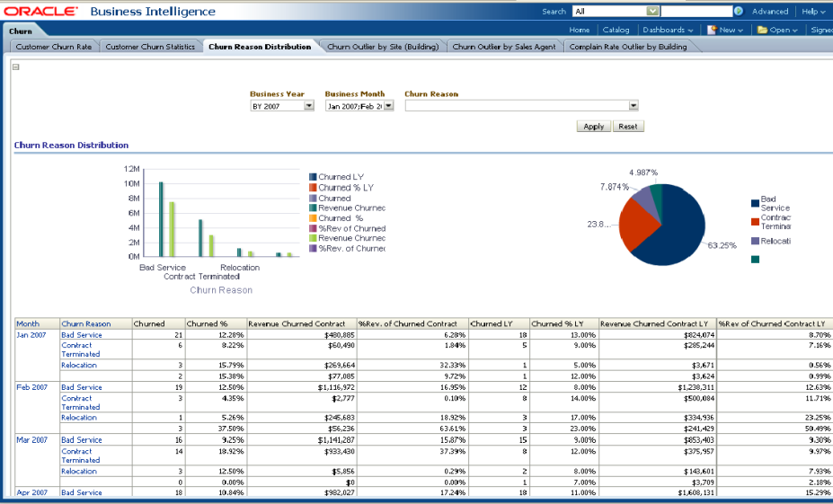This screenshot has height=504, width=833.
Task: Click inside the search text field
Action: click(696, 11)
